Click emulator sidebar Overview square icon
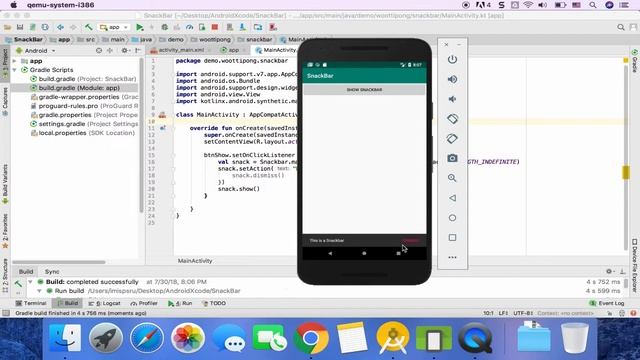Image resolution: width=640 pixels, height=360 pixels. click(x=452, y=238)
